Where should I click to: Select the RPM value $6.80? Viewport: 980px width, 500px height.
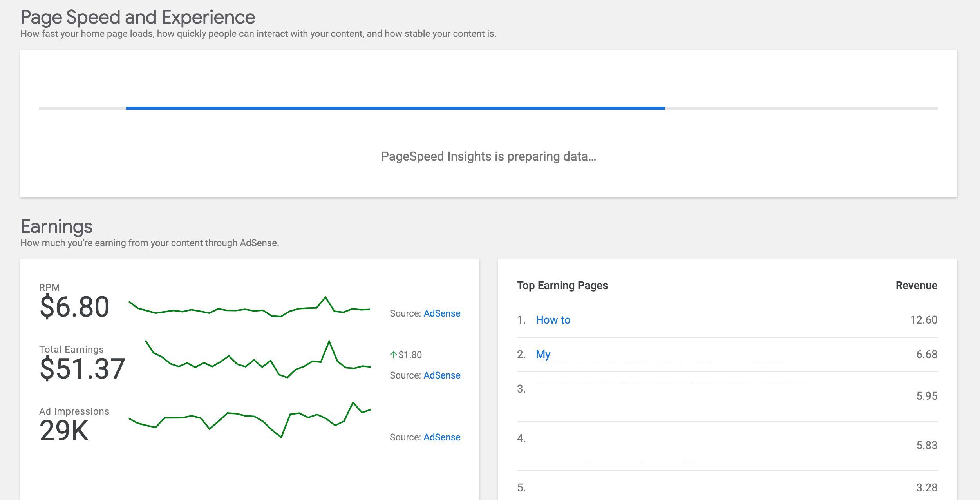pyautogui.click(x=74, y=307)
